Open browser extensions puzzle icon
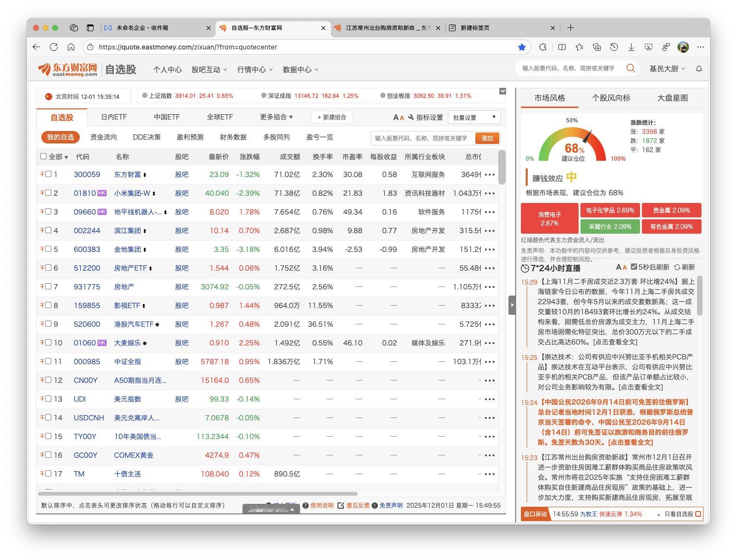This screenshot has height=560, width=737. pyautogui.click(x=543, y=47)
